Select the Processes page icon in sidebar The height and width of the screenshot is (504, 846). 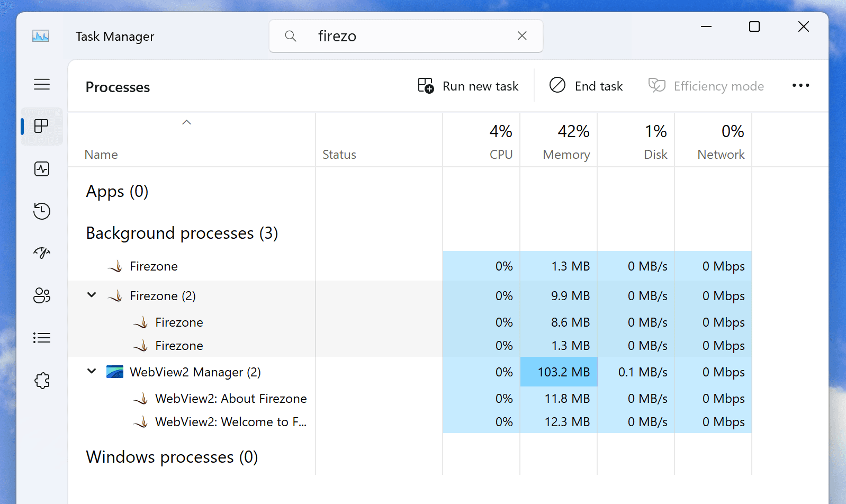pyautogui.click(x=42, y=127)
